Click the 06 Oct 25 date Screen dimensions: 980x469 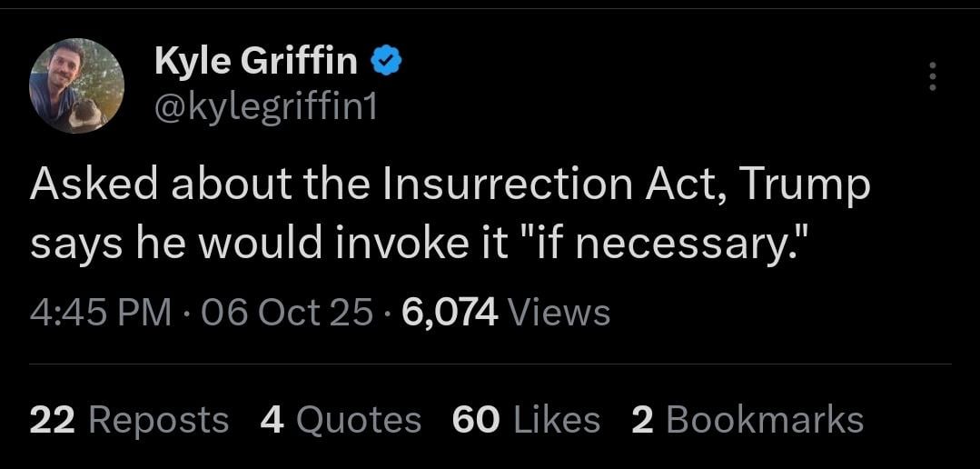[x=287, y=313]
